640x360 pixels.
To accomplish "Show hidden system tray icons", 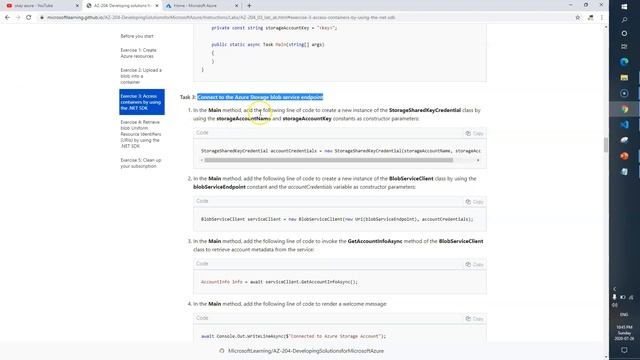I will 614,289.
